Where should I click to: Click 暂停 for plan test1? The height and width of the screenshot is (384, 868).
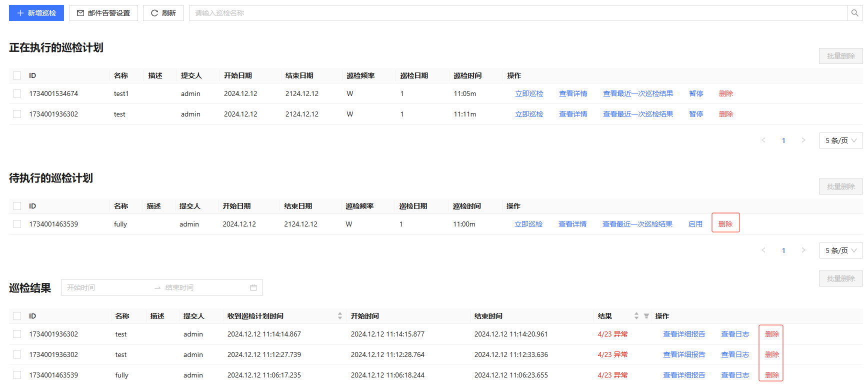tap(696, 93)
